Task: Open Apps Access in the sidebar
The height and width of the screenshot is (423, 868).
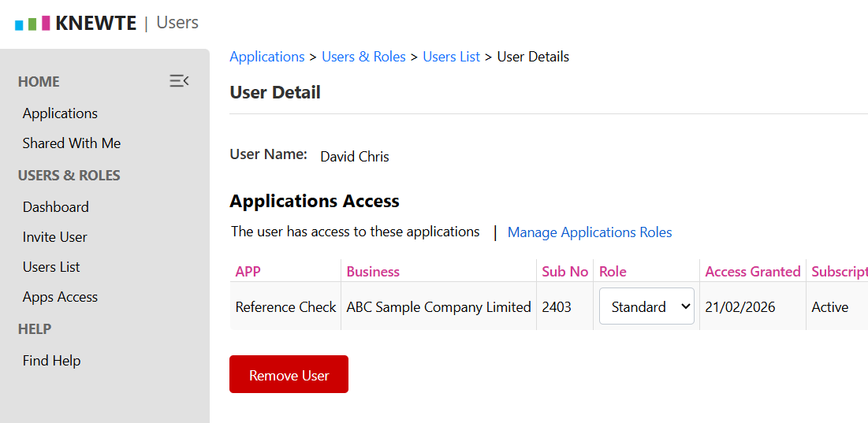Action: [60, 297]
